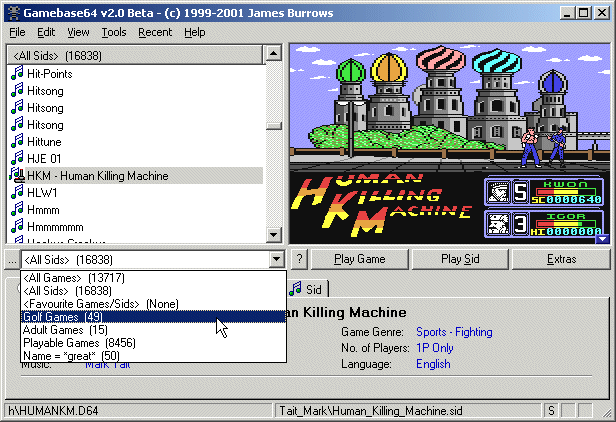
Task: Select <All Sids> (16838) in the open dropdown list
Action: coord(153,291)
